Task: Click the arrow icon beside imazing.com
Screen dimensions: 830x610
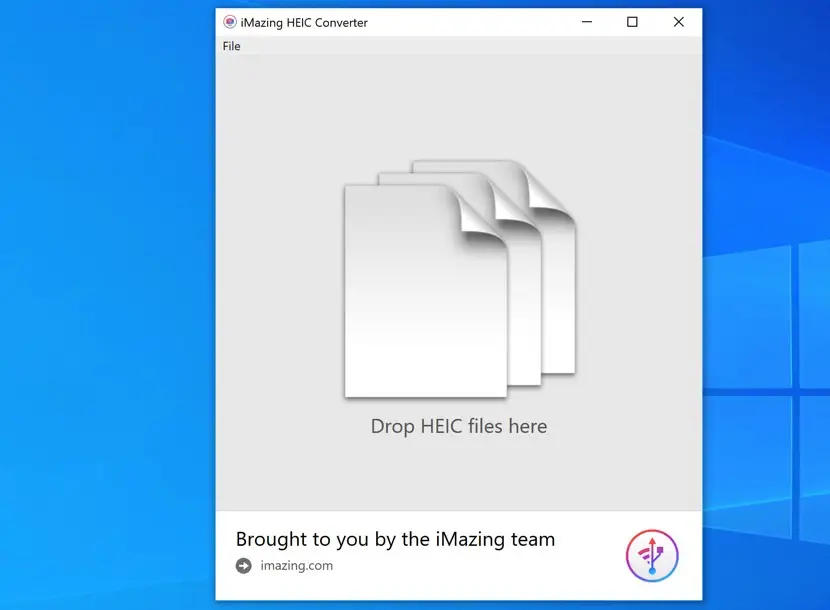Action: (243, 566)
